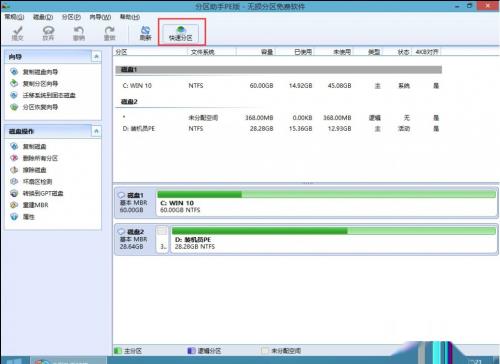The image size is (500, 364).
Task: Click the running app on the taskbar
Action: tap(68, 361)
